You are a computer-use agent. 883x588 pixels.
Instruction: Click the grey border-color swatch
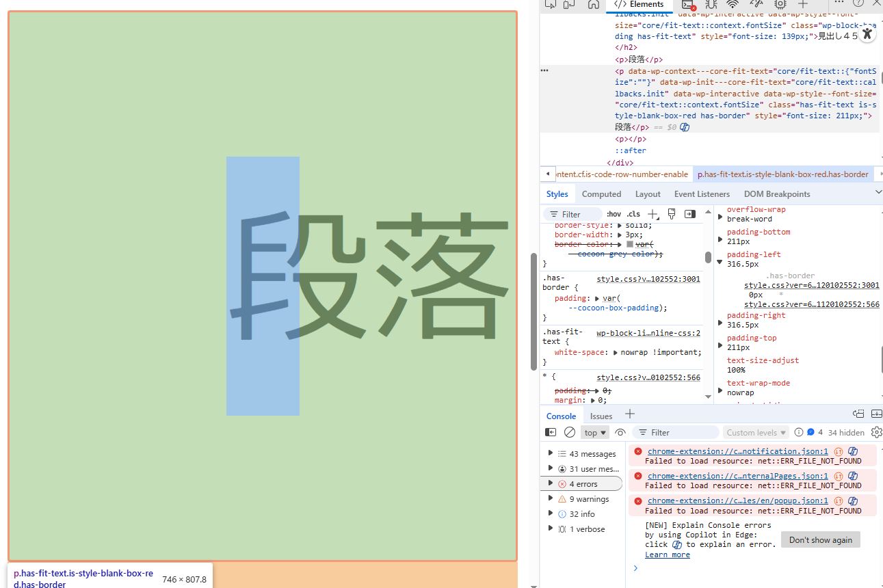click(630, 244)
